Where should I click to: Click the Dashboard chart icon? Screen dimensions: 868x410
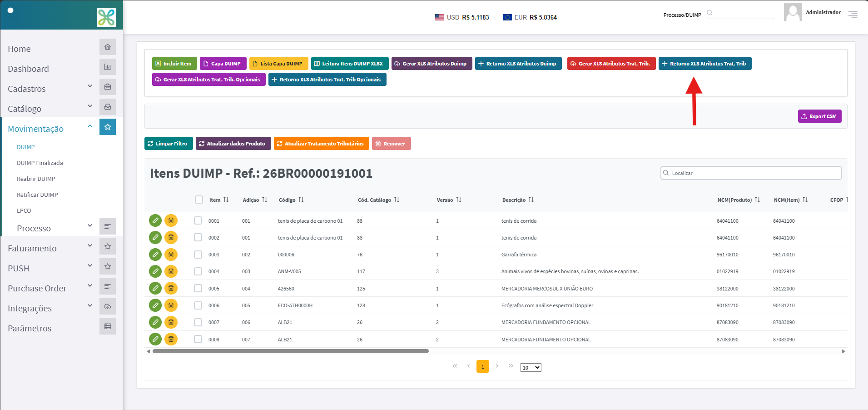[x=108, y=67]
